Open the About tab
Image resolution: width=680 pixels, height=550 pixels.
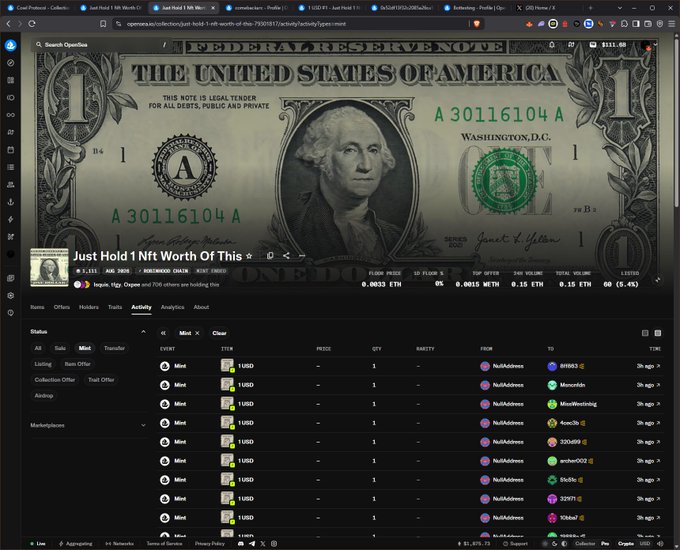201,307
